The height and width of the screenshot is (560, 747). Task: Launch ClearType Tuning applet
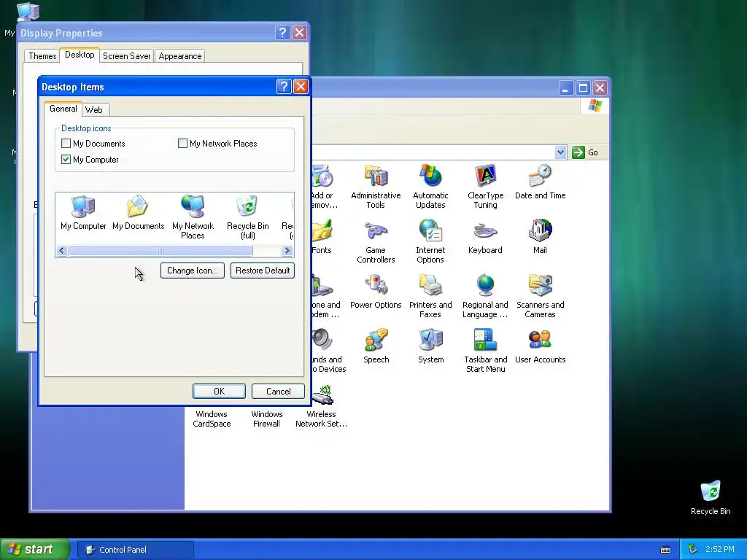coord(485,186)
